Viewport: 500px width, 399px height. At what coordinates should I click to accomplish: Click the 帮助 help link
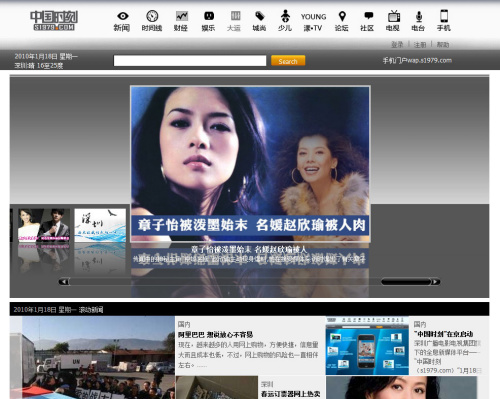point(443,44)
